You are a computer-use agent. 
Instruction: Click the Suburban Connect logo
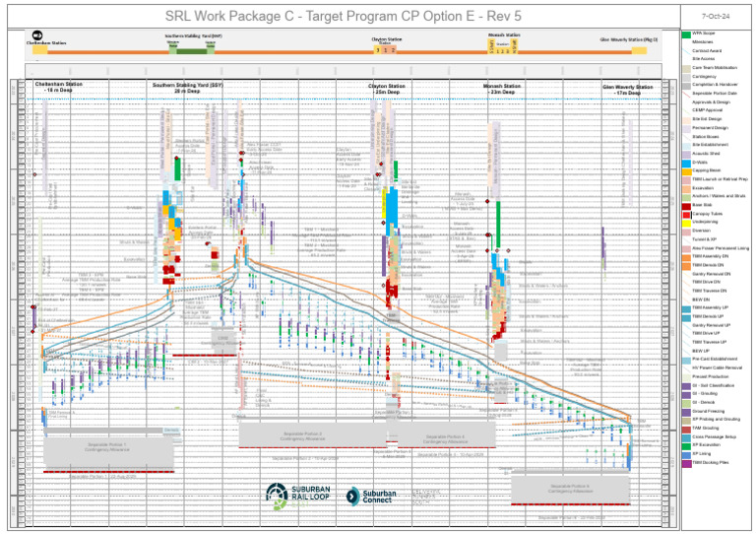(371, 497)
